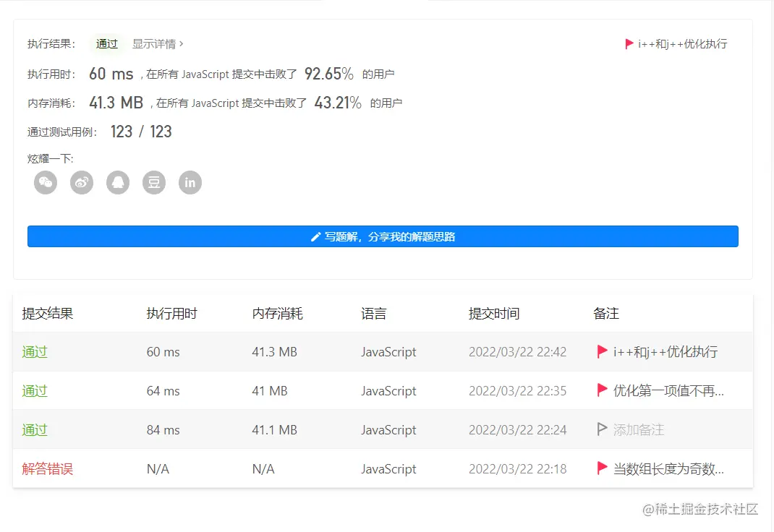Click 内存消耗 column header
Screen dimensions: 774x532
point(278,314)
